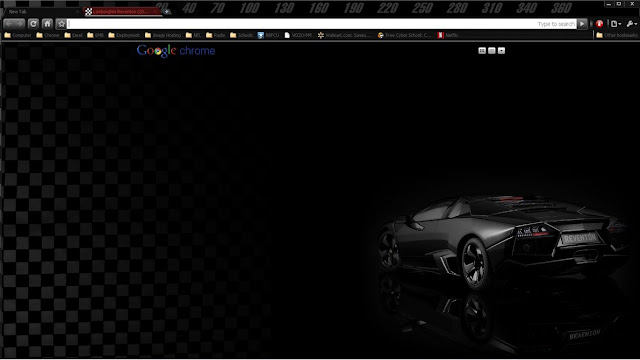Switch to the Lamborghini Reventon tab
This screenshot has width=640, height=360.
click(x=122, y=12)
